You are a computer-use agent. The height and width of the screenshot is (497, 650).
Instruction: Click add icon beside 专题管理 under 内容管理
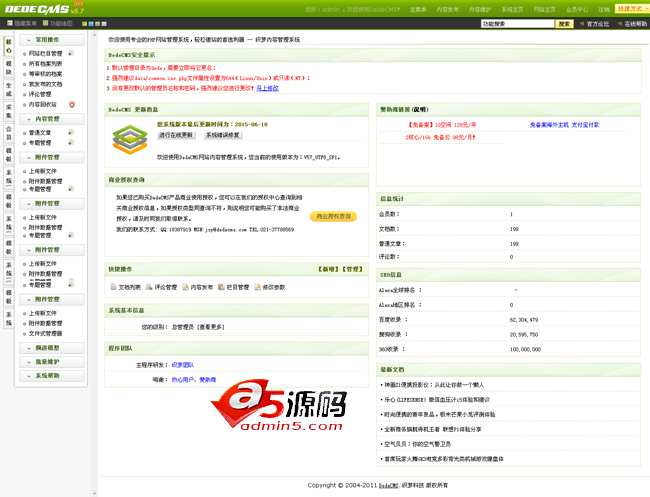click(71, 143)
